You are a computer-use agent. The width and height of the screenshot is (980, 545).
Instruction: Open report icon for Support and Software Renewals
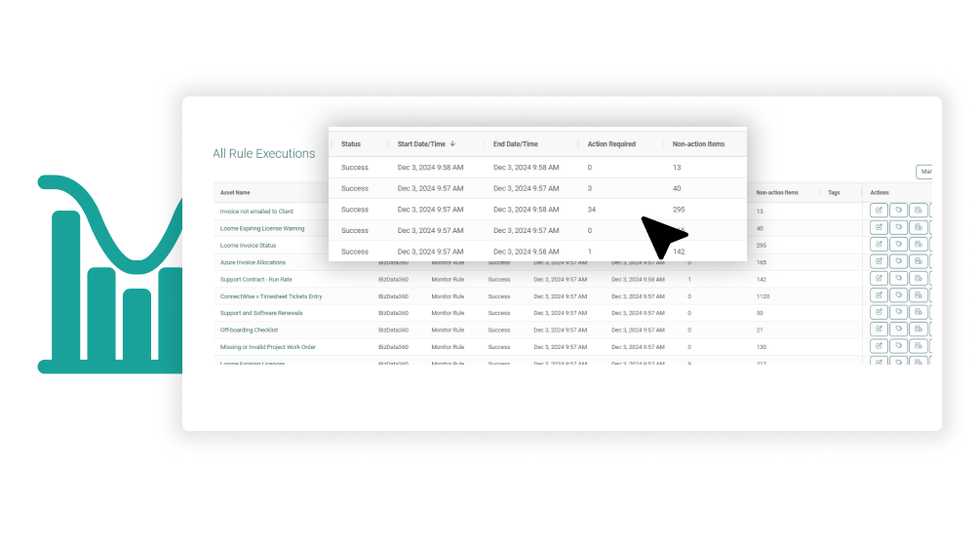[x=919, y=312]
